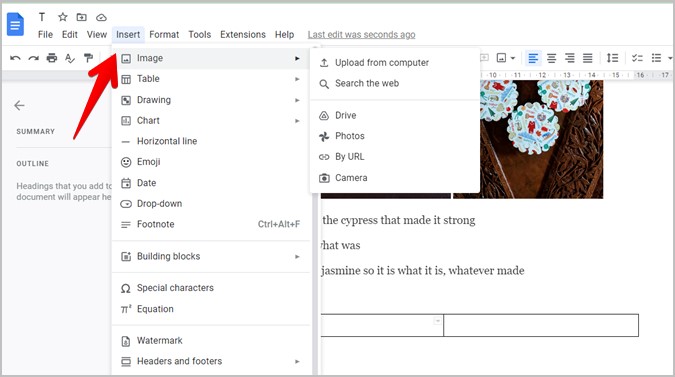Open the Tools menu
Viewport: 675px width, 377px height.
click(x=199, y=34)
